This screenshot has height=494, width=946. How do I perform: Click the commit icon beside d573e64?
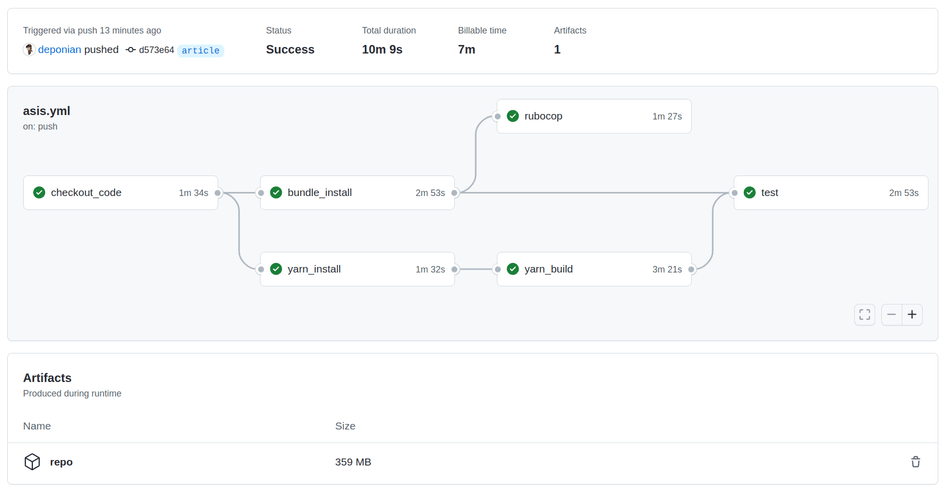[x=130, y=50]
